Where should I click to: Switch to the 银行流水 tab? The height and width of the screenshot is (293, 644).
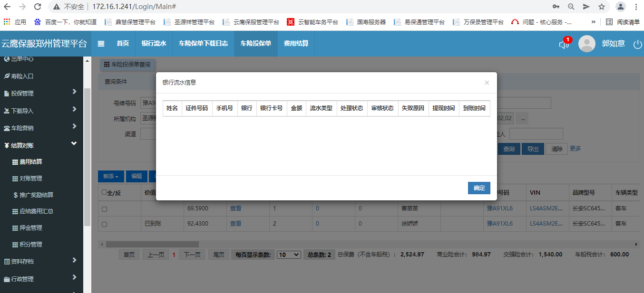tap(154, 44)
